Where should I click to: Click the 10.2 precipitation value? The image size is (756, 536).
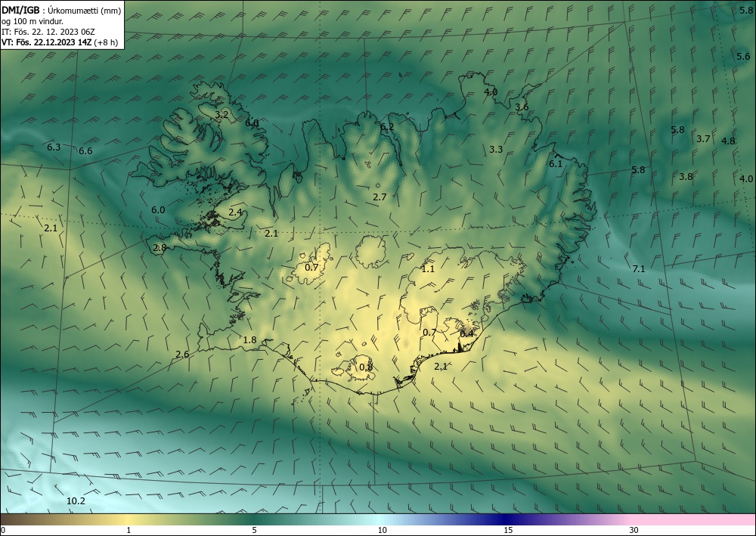point(76,501)
